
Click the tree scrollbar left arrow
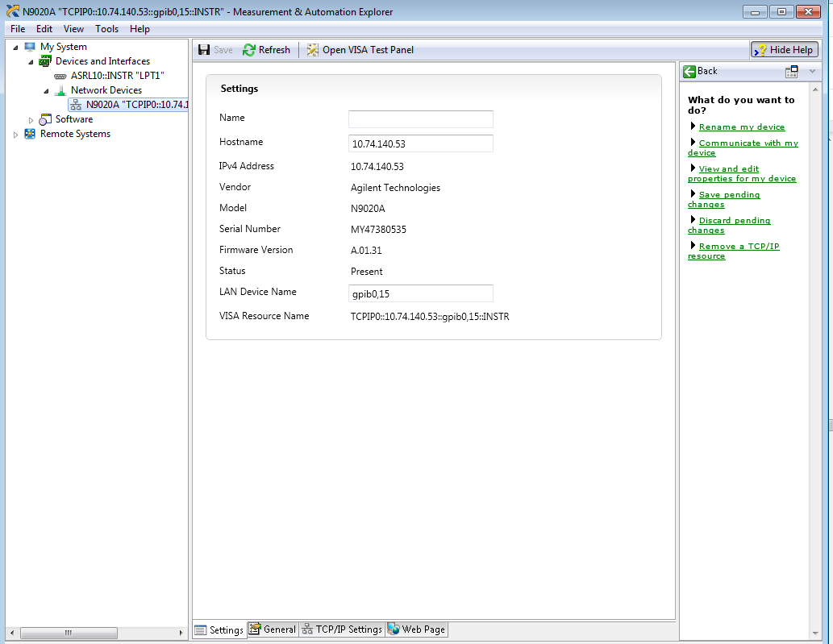[12, 633]
